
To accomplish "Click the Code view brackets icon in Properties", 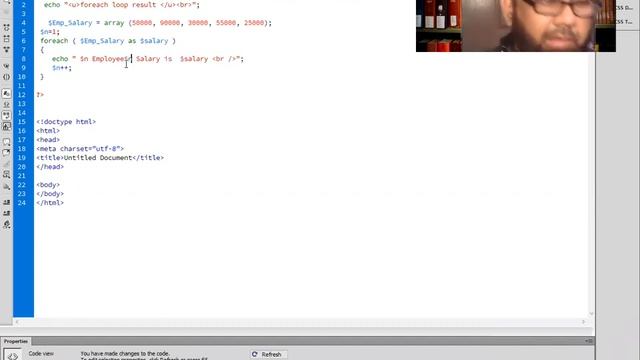I will tap(13, 356).
